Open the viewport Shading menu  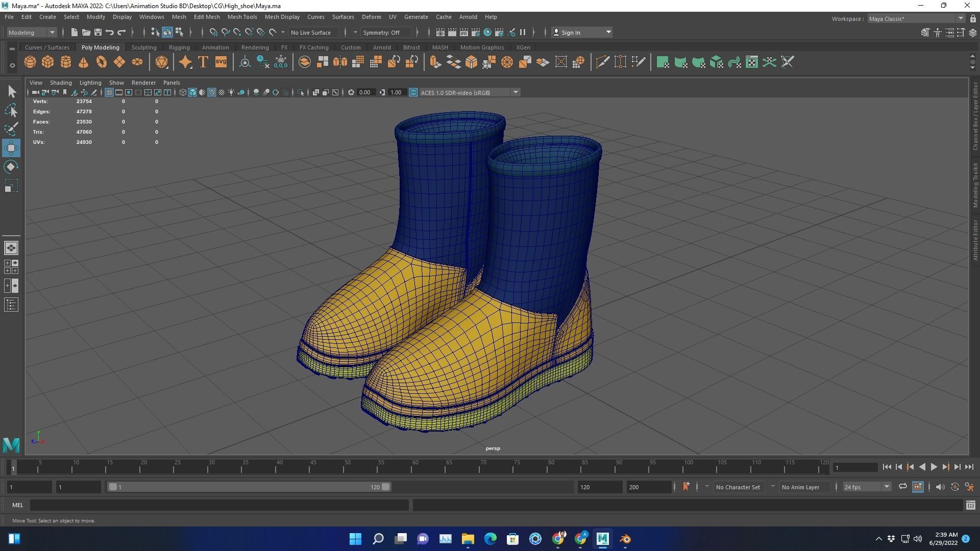pos(61,83)
